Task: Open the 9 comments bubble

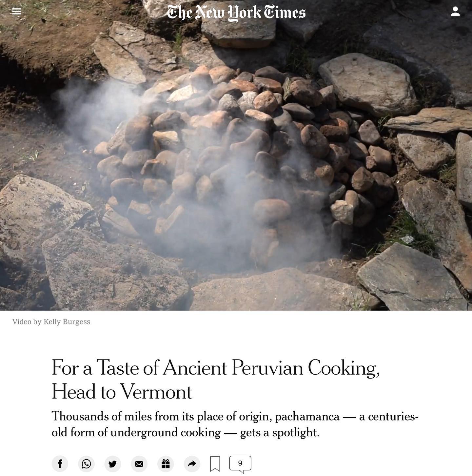Action: (x=240, y=464)
